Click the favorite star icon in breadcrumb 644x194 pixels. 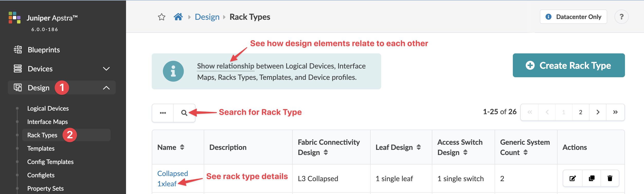pos(162,17)
